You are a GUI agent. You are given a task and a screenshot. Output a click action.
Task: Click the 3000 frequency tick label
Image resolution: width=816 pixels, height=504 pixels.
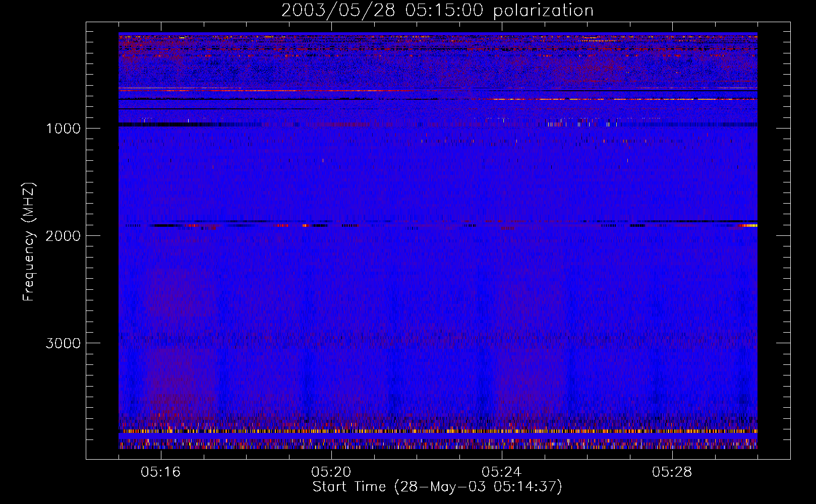coord(63,343)
